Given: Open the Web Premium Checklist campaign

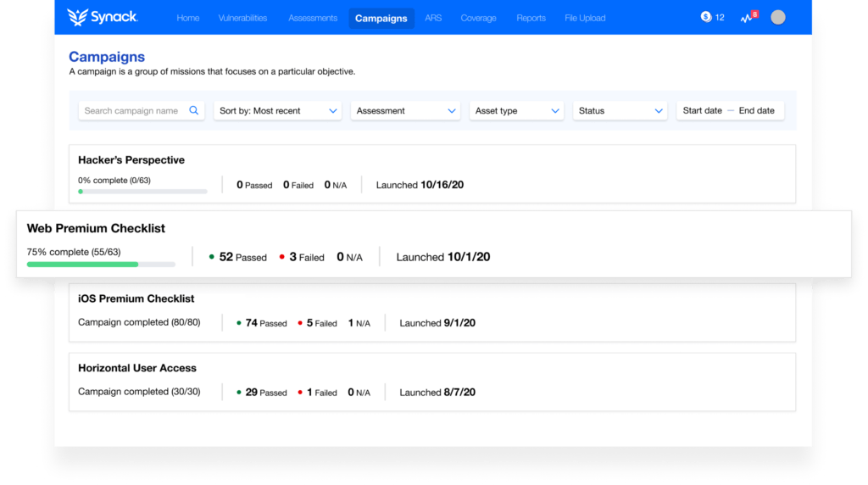Looking at the screenshot, I should point(96,229).
